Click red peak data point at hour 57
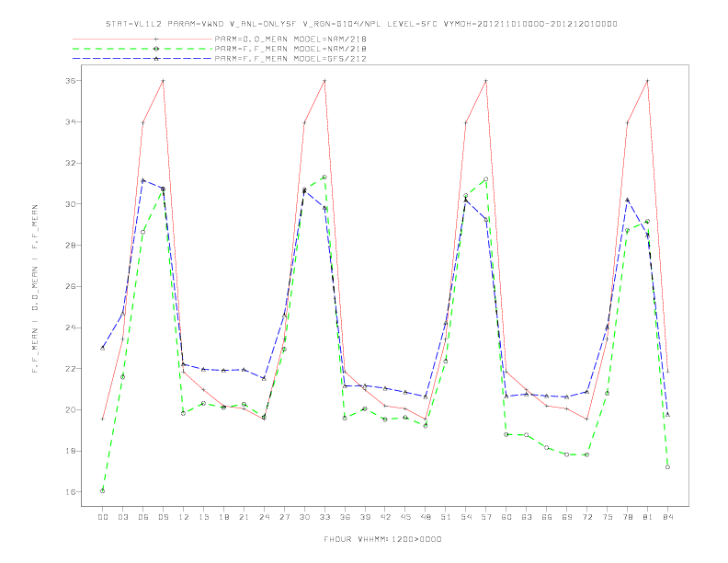Image resolution: width=728 pixels, height=563 pixels. click(486, 81)
